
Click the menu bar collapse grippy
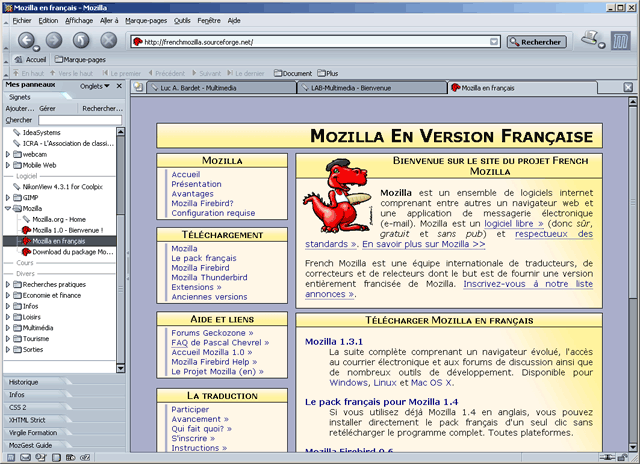pyautogui.click(x=6, y=21)
